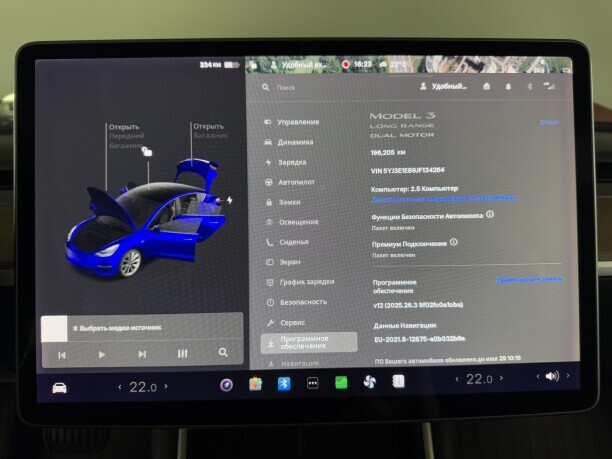Tap the LTE signal strength icon
The image size is (612, 459).
click(549, 86)
